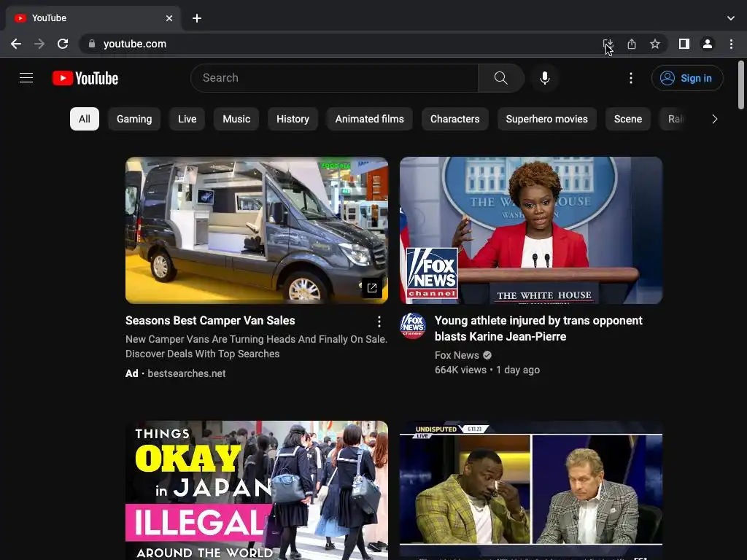747x560 pixels.
Task: Open a new browser tab
Action: (x=197, y=18)
